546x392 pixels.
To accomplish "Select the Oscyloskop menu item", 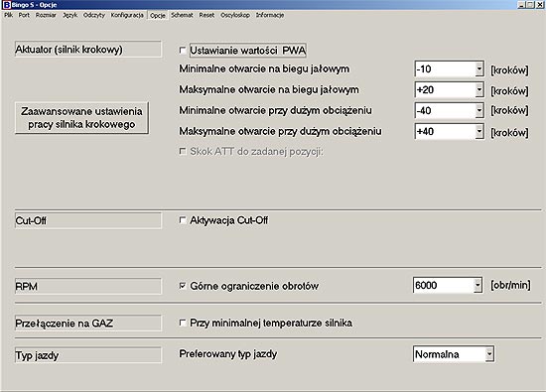I will click(235, 15).
